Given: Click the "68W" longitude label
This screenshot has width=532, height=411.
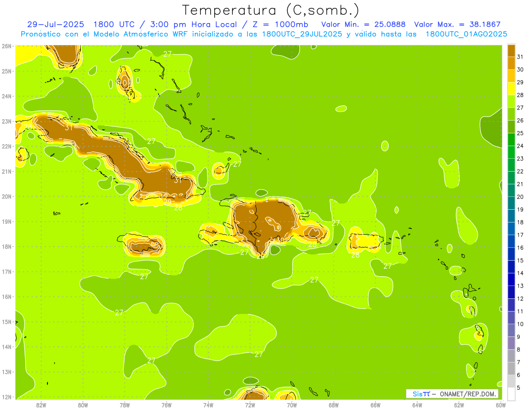Looking at the screenshot, I should coord(334,405).
